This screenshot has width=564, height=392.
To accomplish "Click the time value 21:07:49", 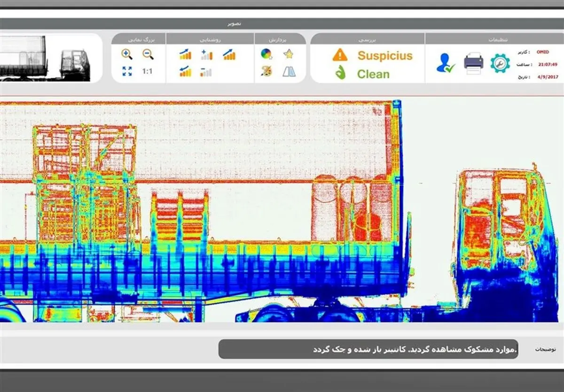I will (x=548, y=64).
